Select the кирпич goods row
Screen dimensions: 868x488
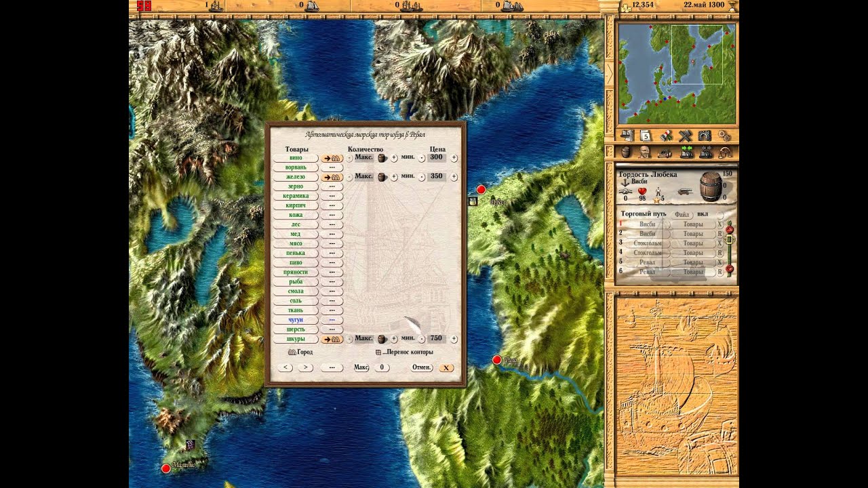296,205
